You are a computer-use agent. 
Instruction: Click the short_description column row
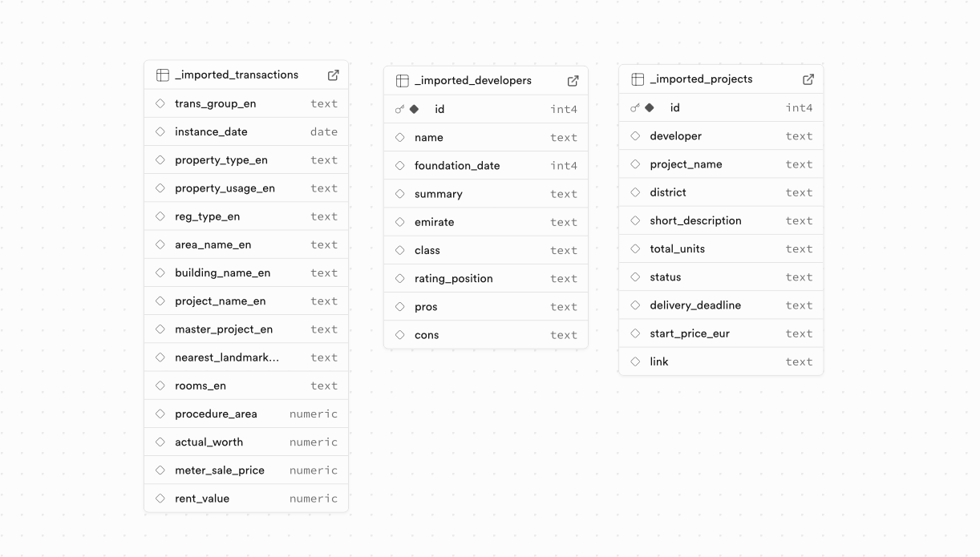(x=720, y=220)
